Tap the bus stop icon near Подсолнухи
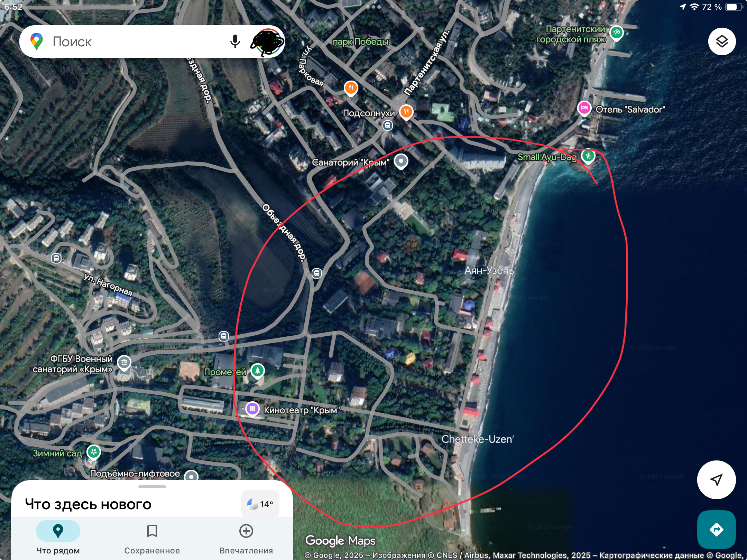This screenshot has width=747, height=560. coord(388,125)
